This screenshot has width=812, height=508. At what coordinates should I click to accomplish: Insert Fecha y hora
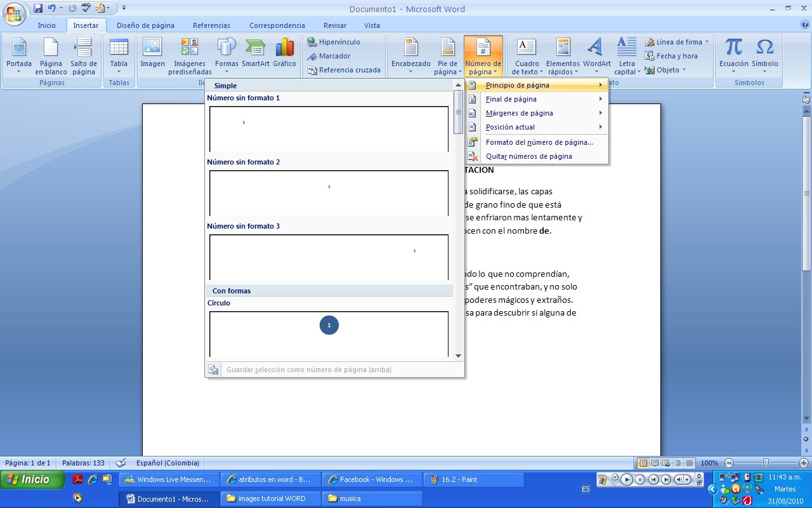click(672, 56)
